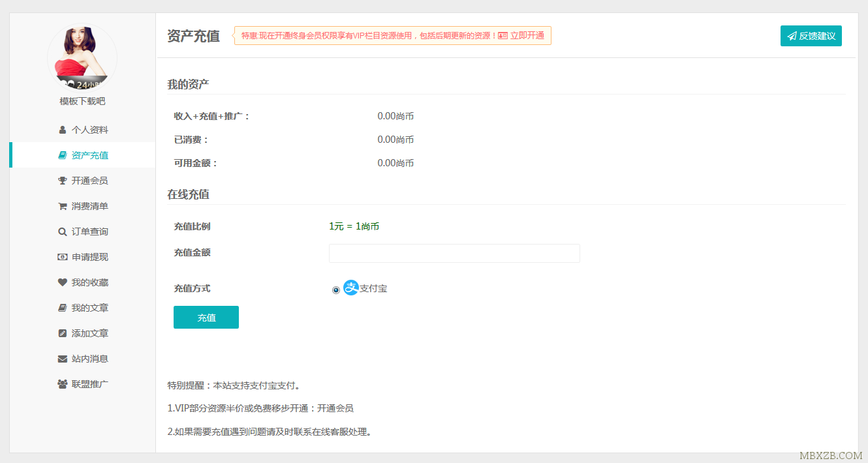
Task: Click the 开通会员 trophy icon
Action: pyautogui.click(x=61, y=180)
